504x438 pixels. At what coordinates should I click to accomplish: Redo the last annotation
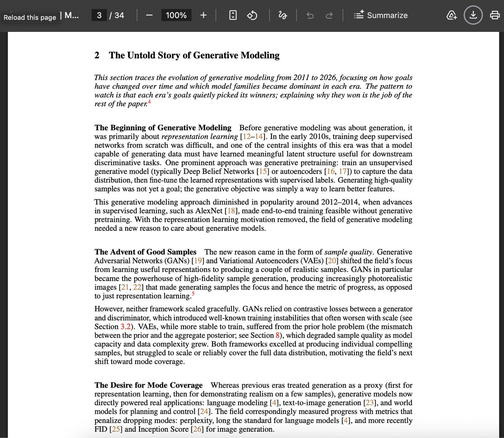tap(329, 16)
